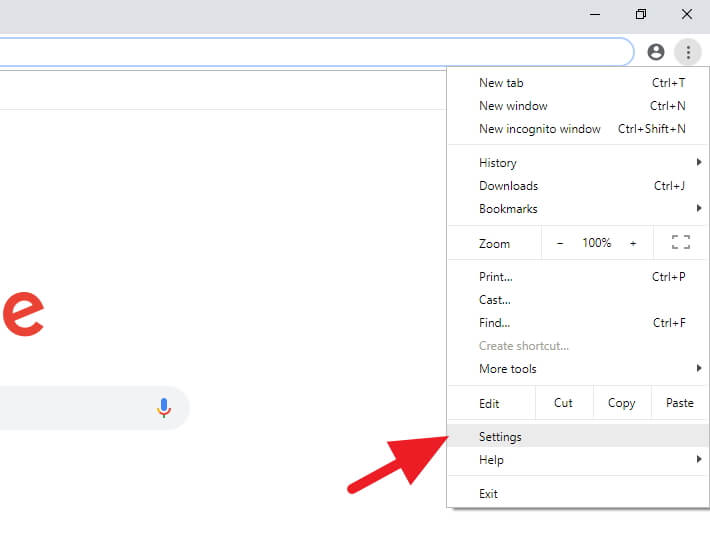Choose Print... from the menu
Image resolution: width=710 pixels, height=534 pixels.
(x=578, y=277)
